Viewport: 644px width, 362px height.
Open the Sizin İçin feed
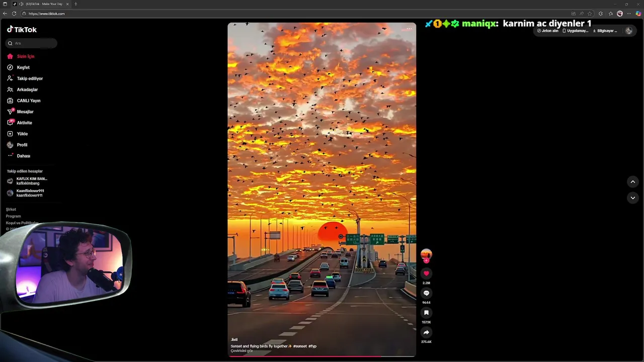coord(21,56)
